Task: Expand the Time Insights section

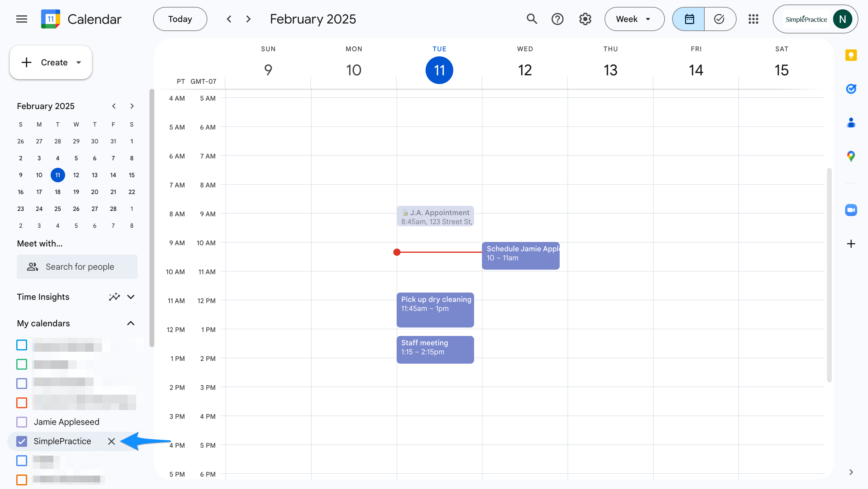Action: pyautogui.click(x=131, y=297)
